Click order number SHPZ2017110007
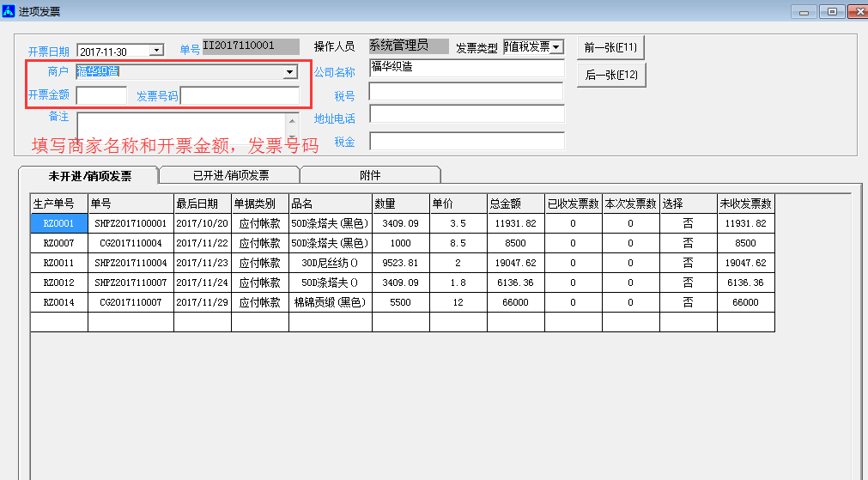 (x=131, y=283)
